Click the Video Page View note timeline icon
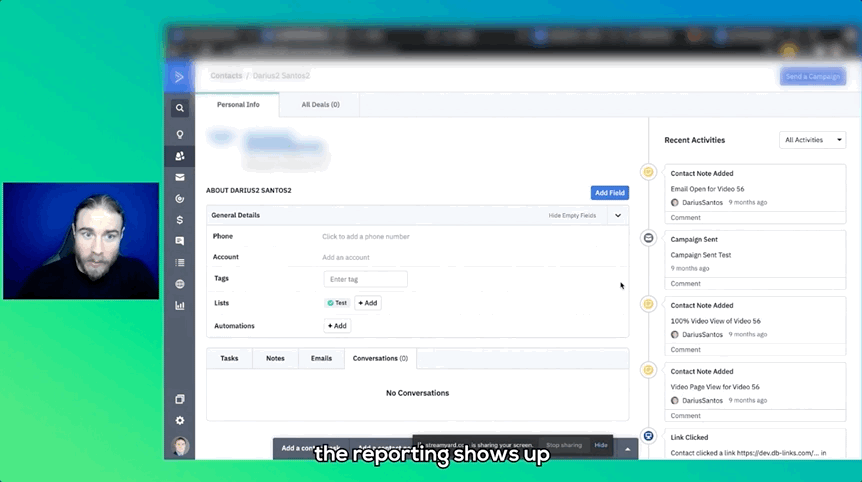 649,370
